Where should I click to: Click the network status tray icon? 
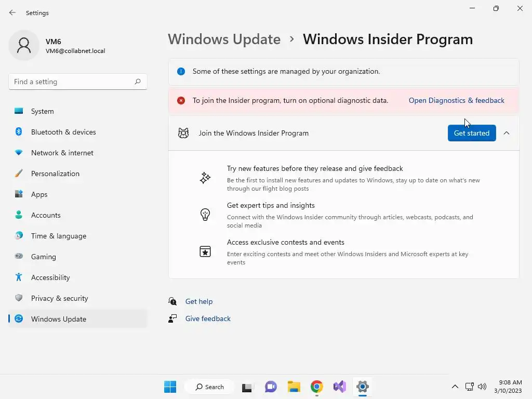pos(470,387)
